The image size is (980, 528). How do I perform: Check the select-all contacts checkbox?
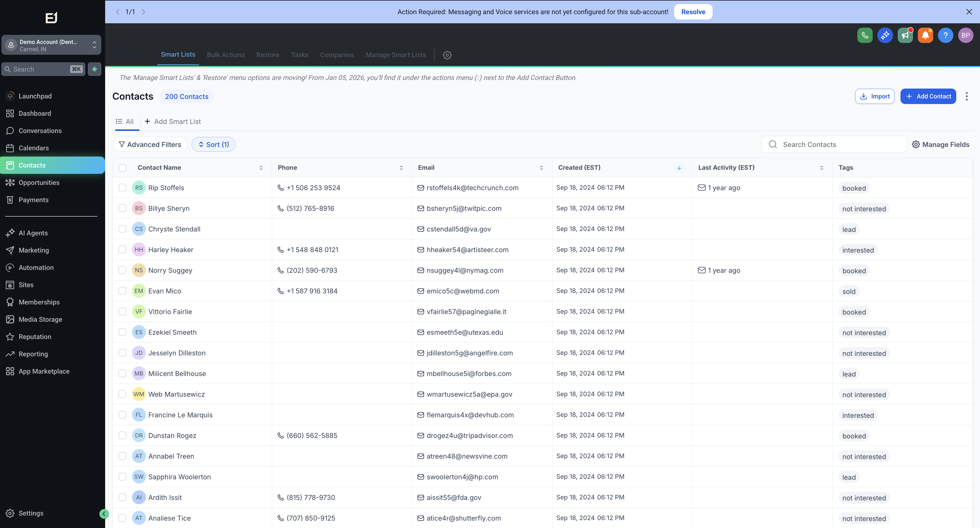(122, 168)
